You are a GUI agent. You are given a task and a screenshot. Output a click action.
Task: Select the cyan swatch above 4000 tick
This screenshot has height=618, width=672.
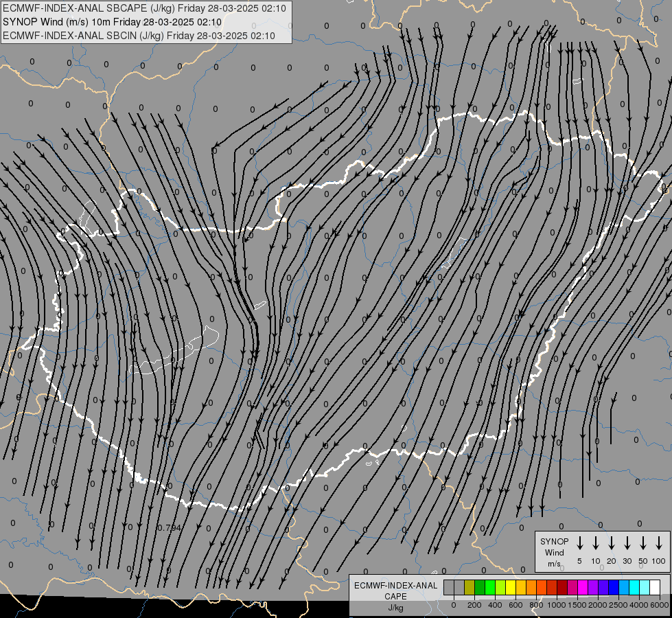[x=634, y=587]
